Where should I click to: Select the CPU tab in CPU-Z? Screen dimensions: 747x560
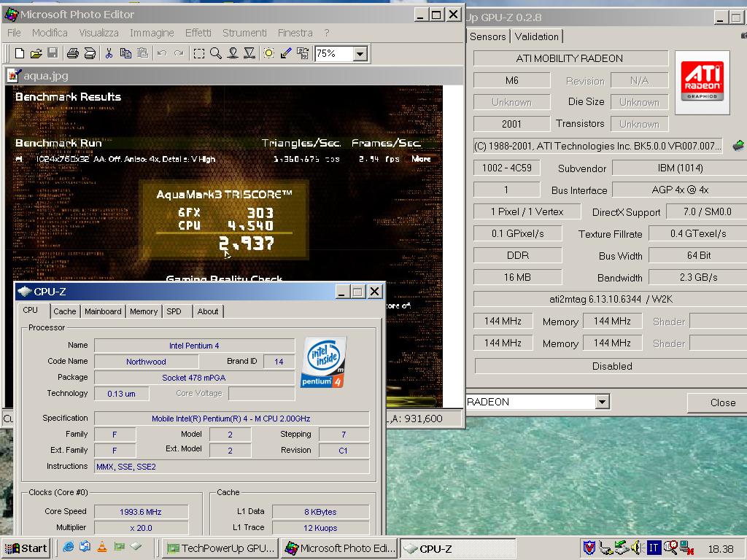pos(30,310)
